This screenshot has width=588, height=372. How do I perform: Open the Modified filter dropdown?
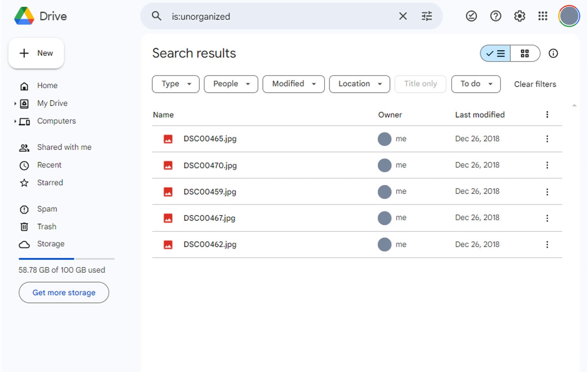pos(293,84)
